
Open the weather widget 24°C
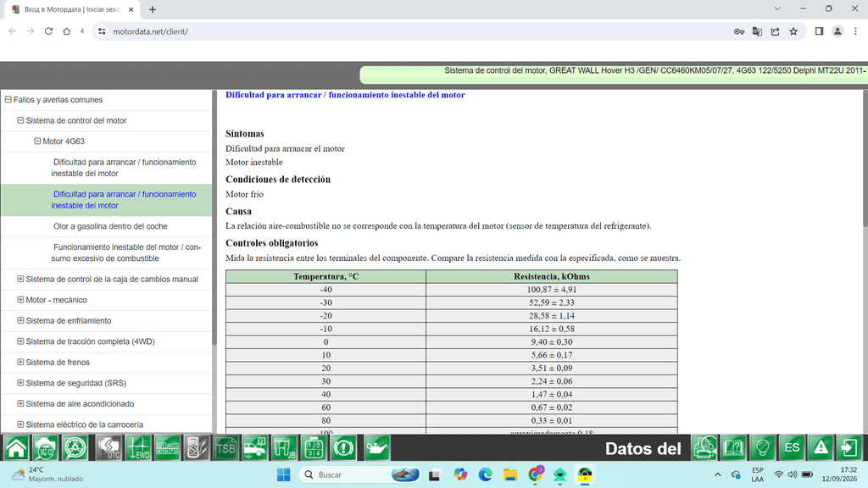(x=47, y=474)
